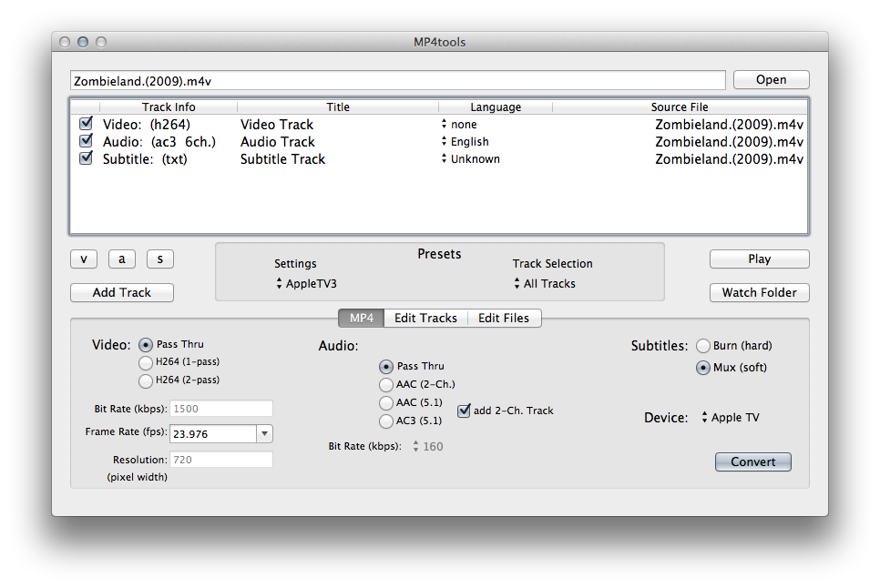Screen dimensions: 880x588
Task: Open the Device popup showing Apple TV
Action: (x=731, y=418)
